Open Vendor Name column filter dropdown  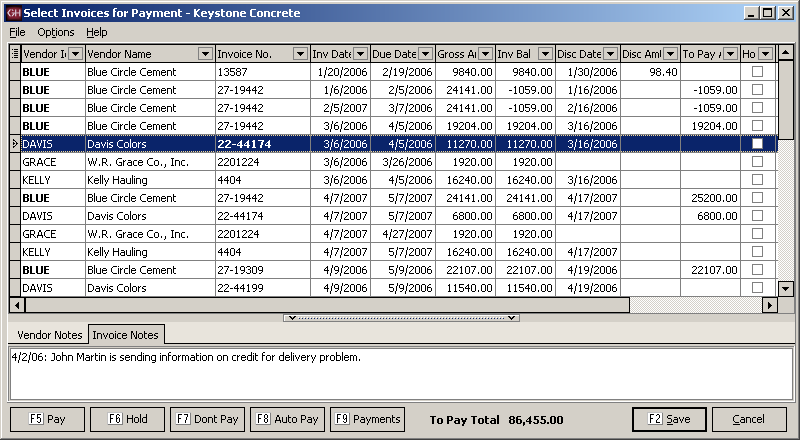pyautogui.click(x=205, y=54)
